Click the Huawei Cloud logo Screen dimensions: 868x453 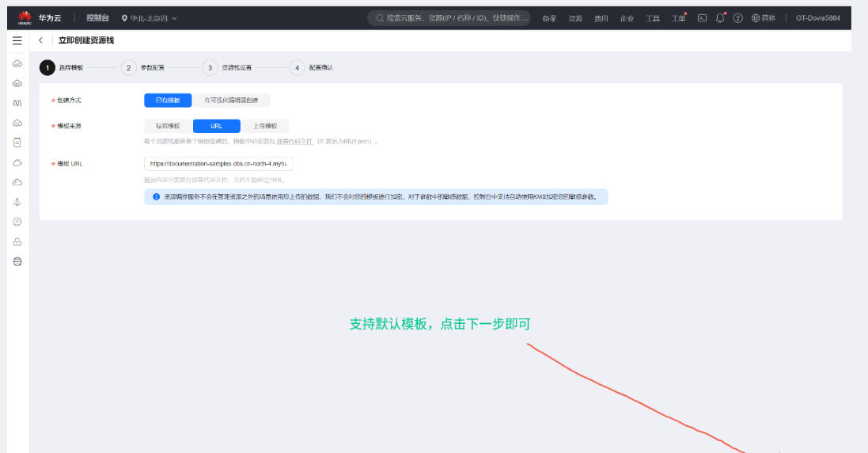tap(36, 17)
